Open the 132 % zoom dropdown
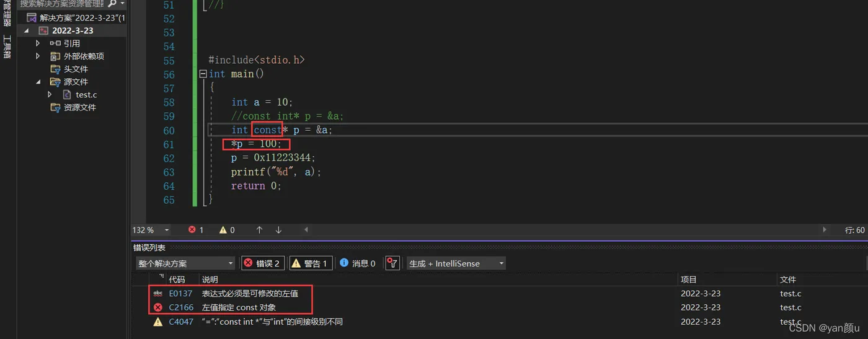 167,230
